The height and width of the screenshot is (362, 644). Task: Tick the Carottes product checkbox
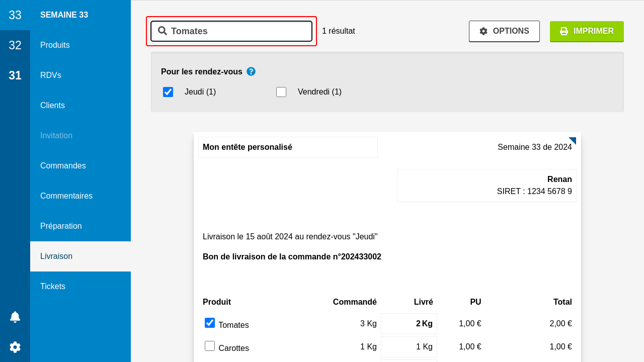click(210, 346)
